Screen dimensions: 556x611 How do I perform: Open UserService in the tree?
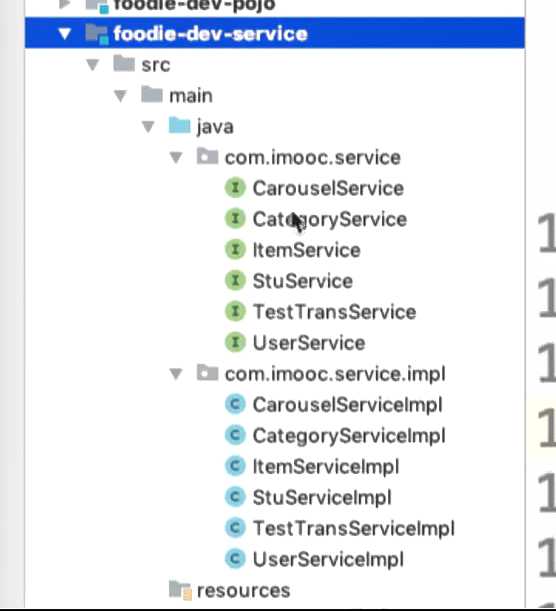point(309,343)
